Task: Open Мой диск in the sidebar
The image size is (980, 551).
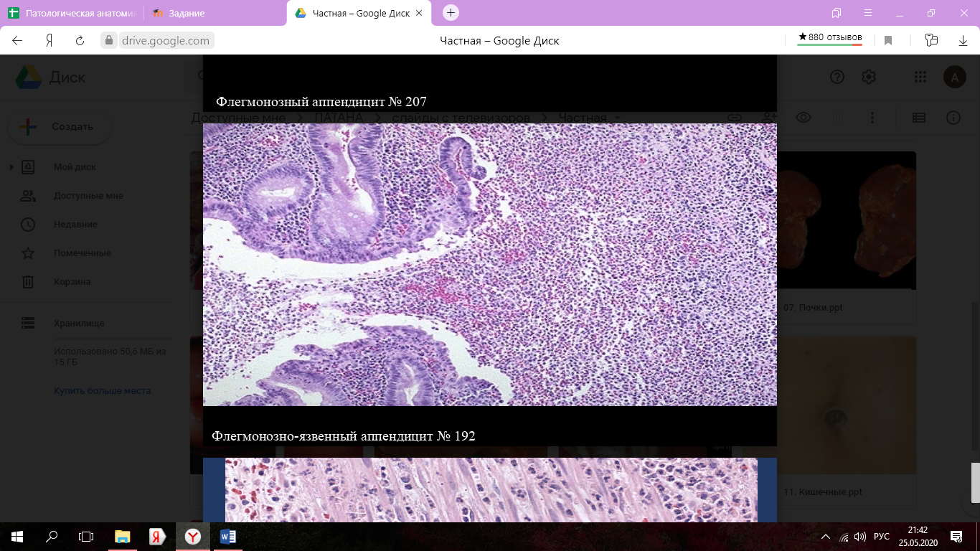Action: pos(75,167)
